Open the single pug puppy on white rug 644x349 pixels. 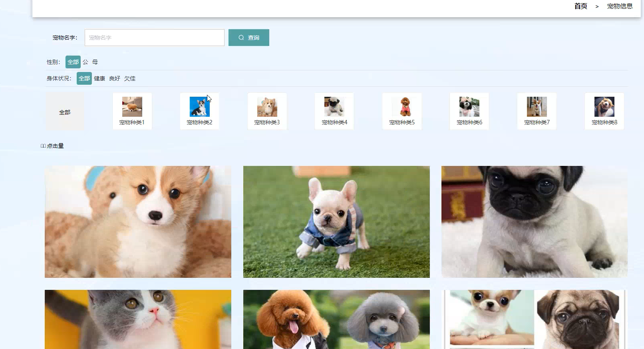coord(535,222)
